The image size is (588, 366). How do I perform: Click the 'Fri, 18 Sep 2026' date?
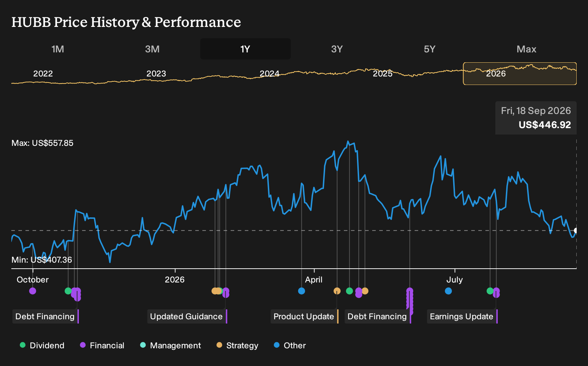tap(536, 111)
